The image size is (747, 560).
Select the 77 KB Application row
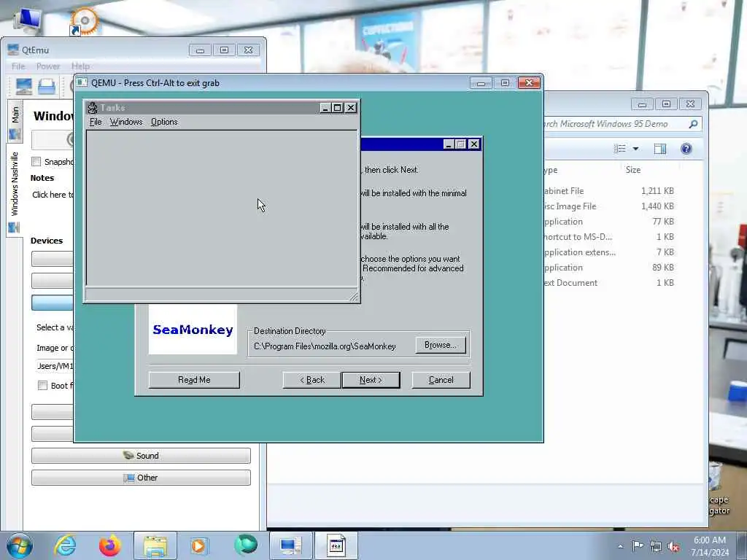[610, 222]
